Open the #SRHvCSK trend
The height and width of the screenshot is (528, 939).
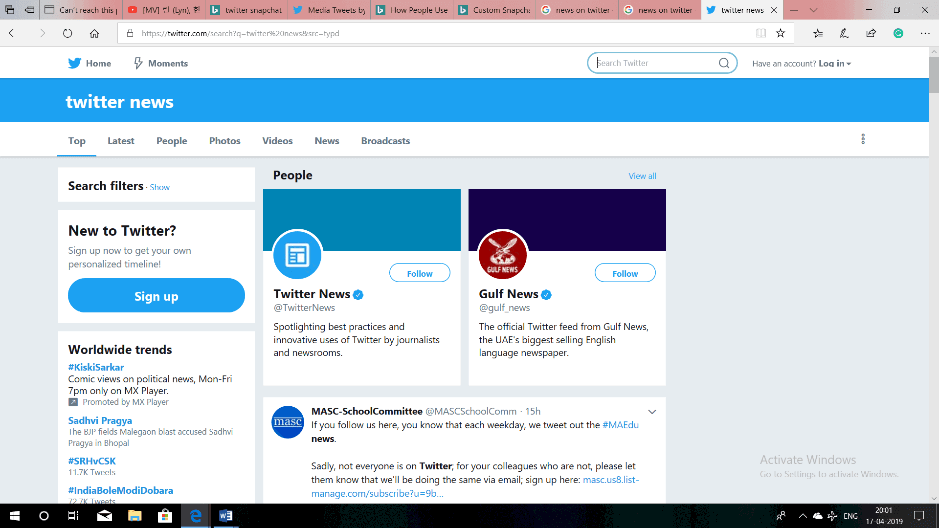tap(92, 461)
